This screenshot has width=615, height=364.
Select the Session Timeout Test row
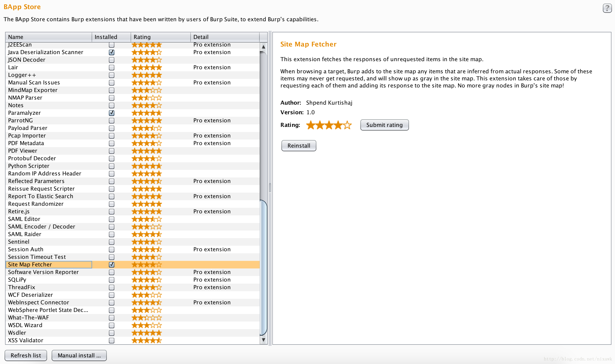click(133, 257)
